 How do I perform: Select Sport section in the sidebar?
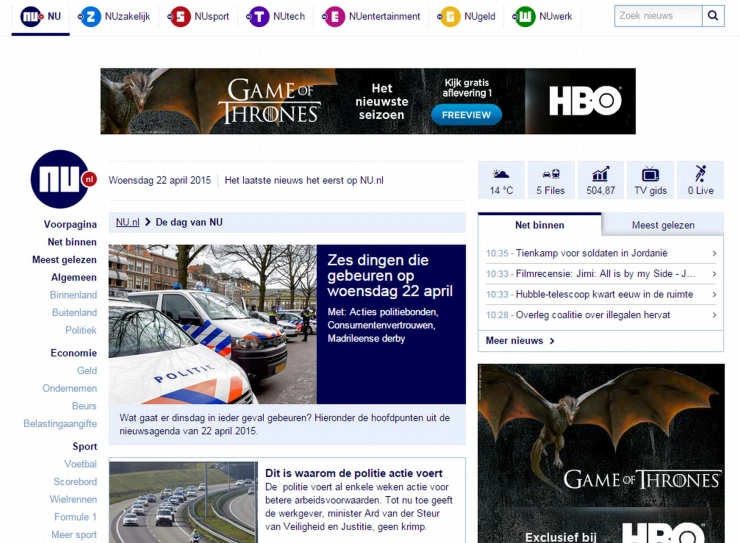[x=84, y=446]
